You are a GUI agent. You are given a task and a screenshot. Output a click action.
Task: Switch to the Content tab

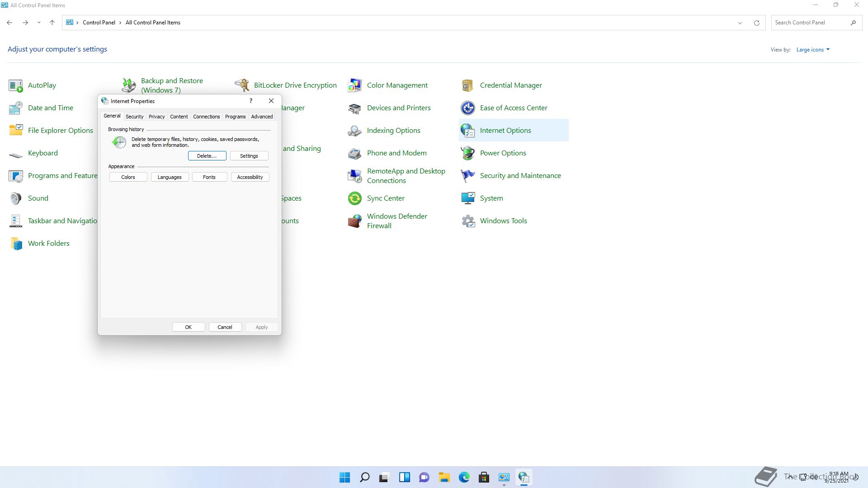click(179, 117)
